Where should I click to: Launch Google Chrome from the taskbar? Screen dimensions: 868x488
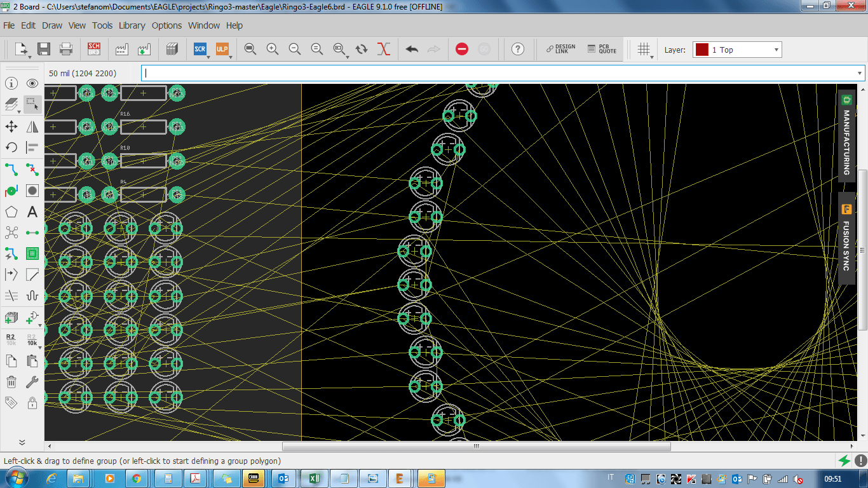137,478
